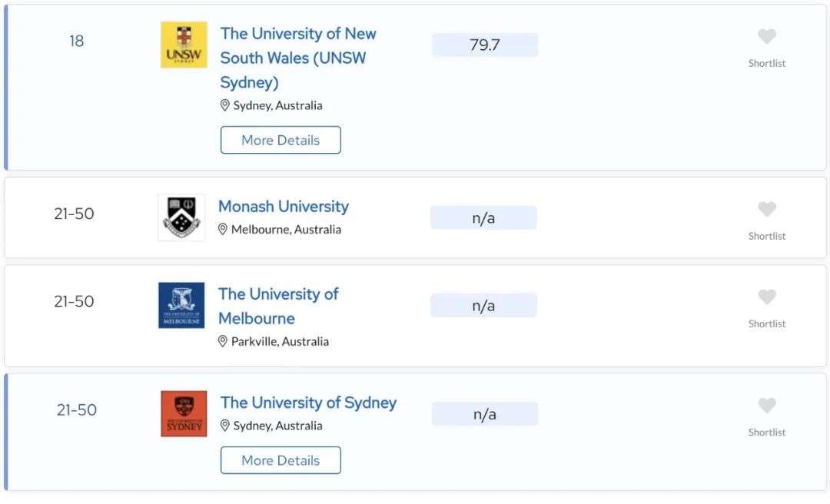
Task: Open Monash University page link
Action: pos(284,206)
